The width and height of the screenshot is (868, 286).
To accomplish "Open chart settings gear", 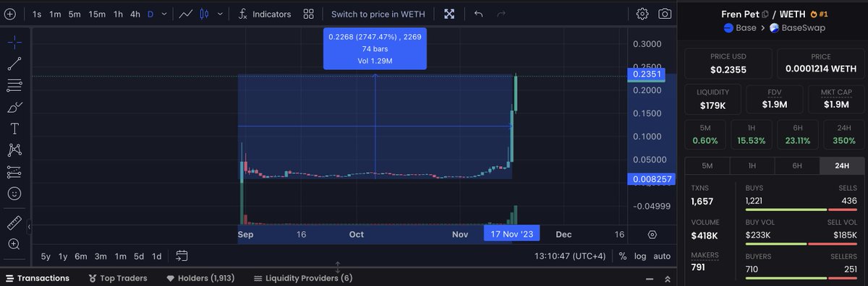I will [x=642, y=14].
